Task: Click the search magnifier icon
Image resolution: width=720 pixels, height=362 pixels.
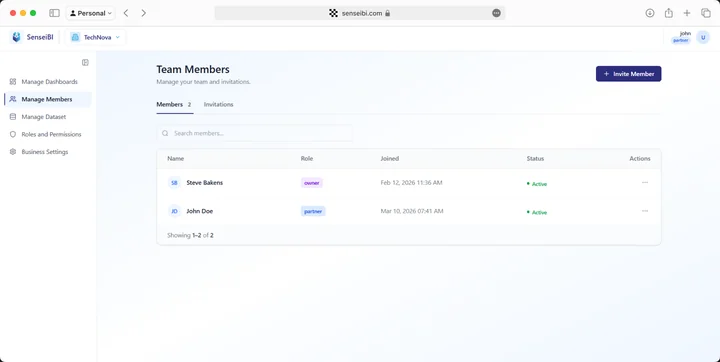Action: pyautogui.click(x=165, y=133)
